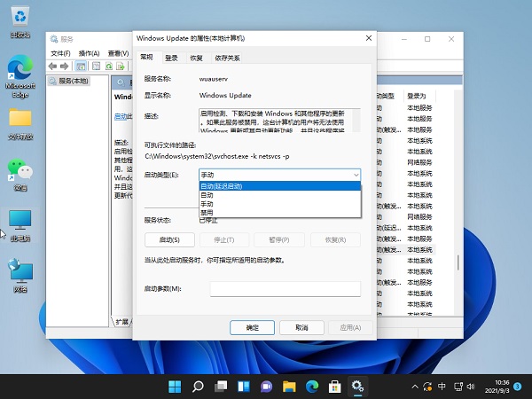Screen dimensions: 532x399
Task: Open taskbar Search magnifier icon
Action: point(198,387)
